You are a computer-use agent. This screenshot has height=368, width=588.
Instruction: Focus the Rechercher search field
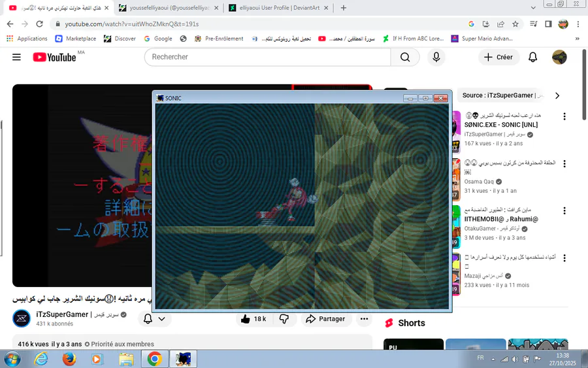point(267,57)
